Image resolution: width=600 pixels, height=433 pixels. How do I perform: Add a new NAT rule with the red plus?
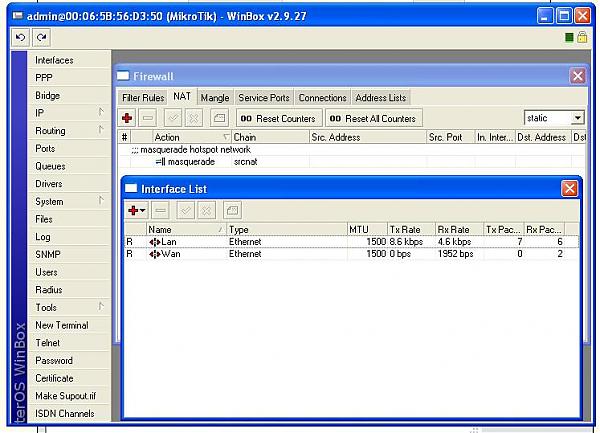[x=127, y=118]
